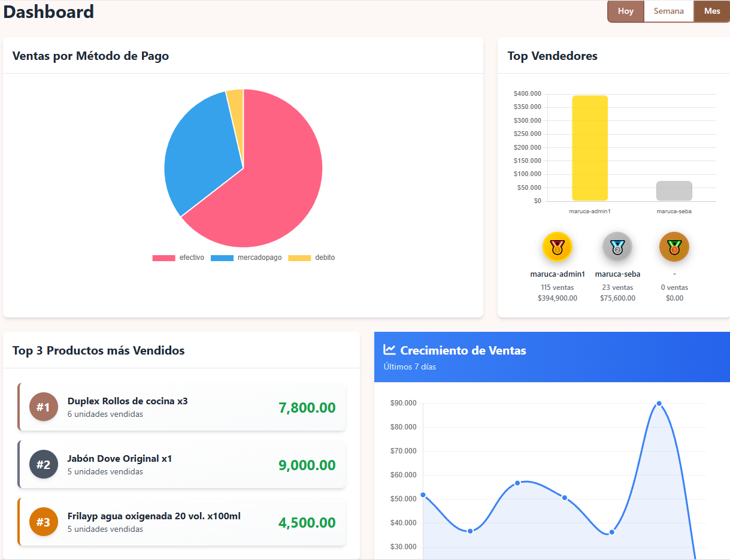
Task: Toggle mercadopago in the pie chart legend
Action: pyautogui.click(x=246, y=258)
